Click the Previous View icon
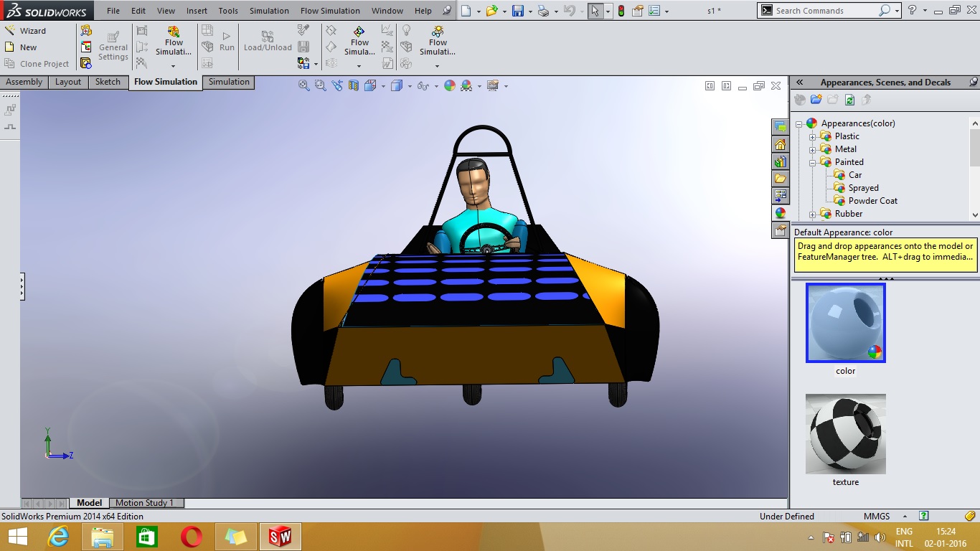This screenshot has width=980, height=551. click(x=337, y=85)
